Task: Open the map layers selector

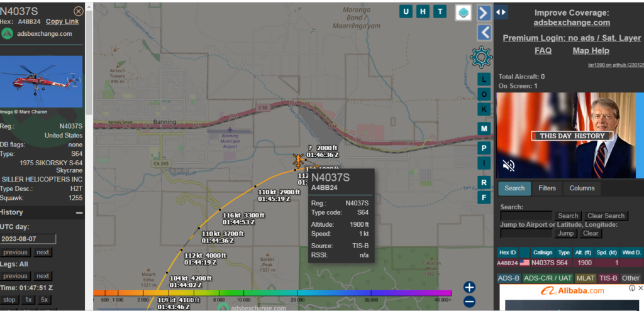Action: pos(463,13)
